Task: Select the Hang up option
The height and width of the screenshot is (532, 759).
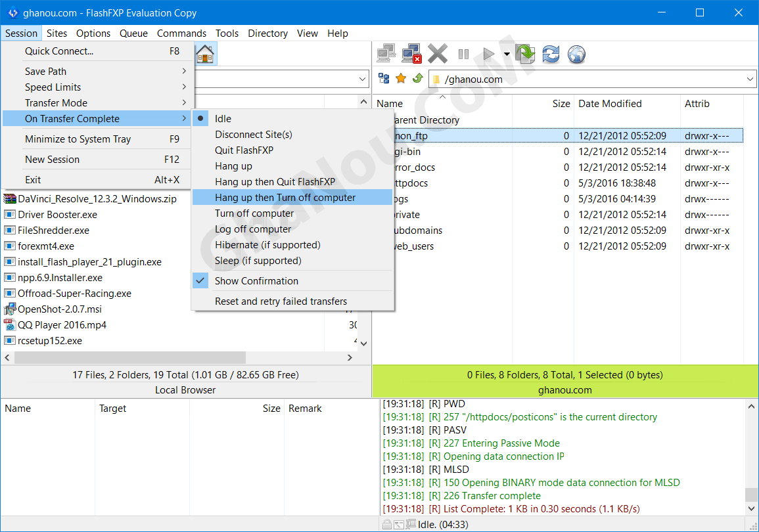Action: click(x=292, y=166)
